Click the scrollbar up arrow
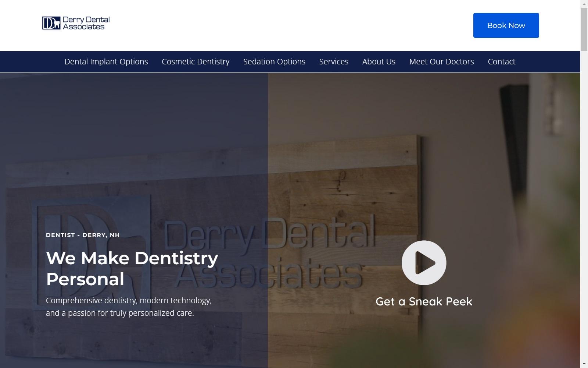This screenshot has width=588, height=368. pyautogui.click(x=584, y=4)
